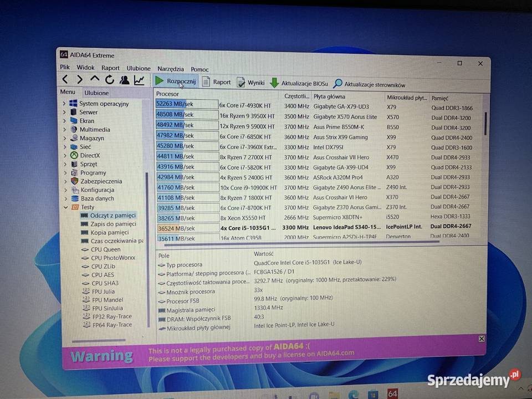Select the FPU Mandel benchmark

(x=103, y=300)
